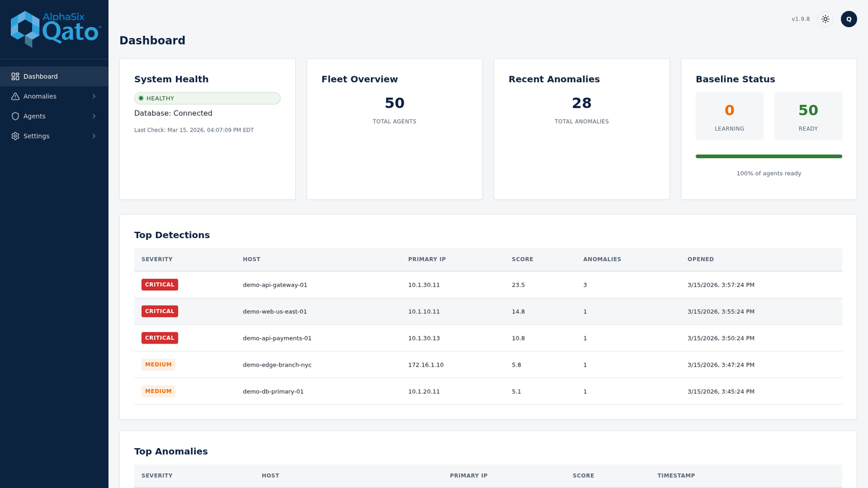Screen dimensions: 868x488
Task: Click IP address 10.1.20.11
Action: point(424,391)
